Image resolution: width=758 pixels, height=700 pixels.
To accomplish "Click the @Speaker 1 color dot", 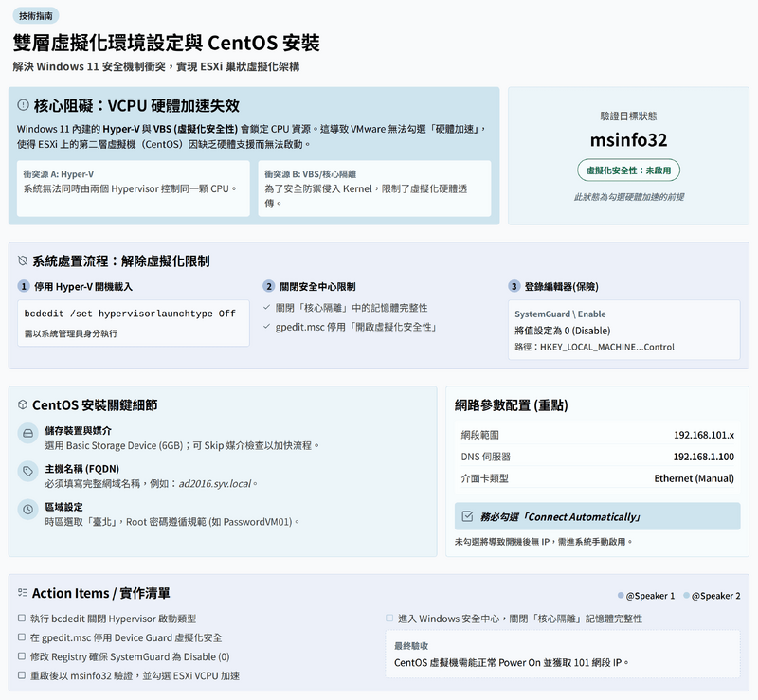I will tap(621, 596).
